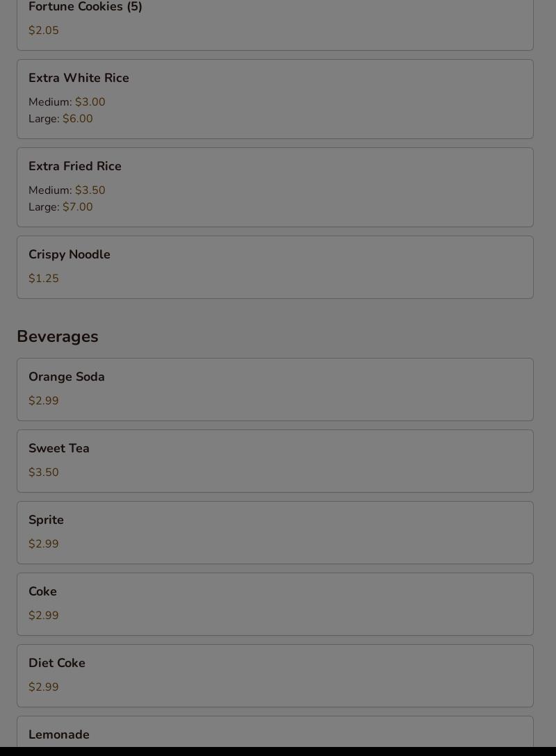Choose Extra White Rice Medium $3.00
The height and width of the screenshot is (756, 556).
(67, 101)
